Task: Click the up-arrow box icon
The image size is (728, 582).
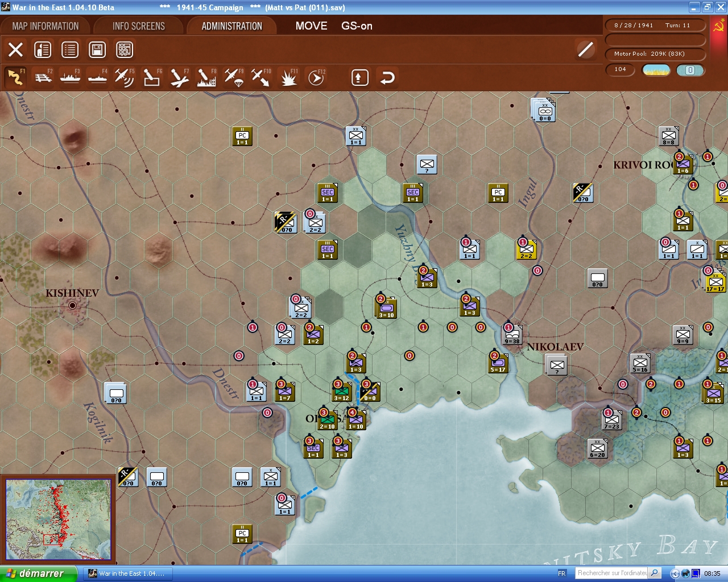Action: pyautogui.click(x=359, y=77)
